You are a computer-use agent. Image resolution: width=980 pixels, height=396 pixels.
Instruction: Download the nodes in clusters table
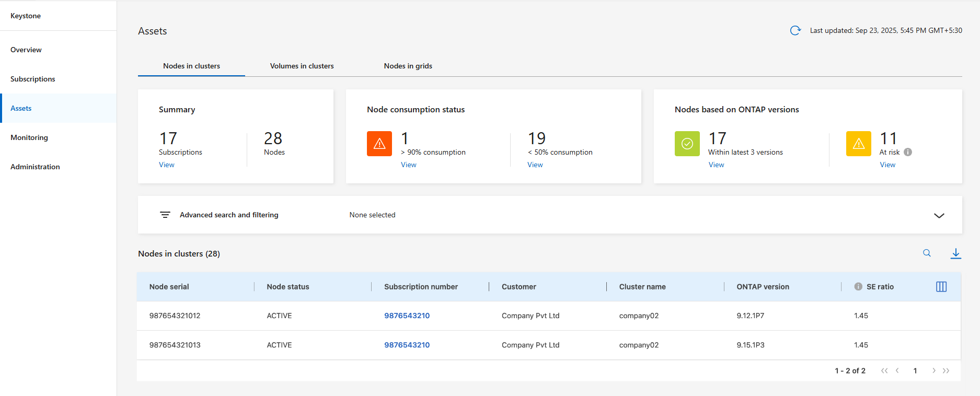[x=955, y=253]
